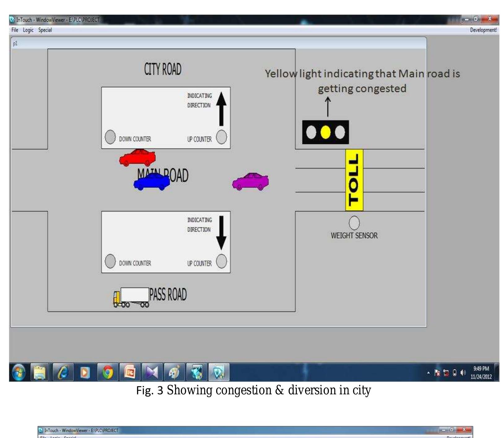Toggle the Weight Sensor indicator

(354, 223)
